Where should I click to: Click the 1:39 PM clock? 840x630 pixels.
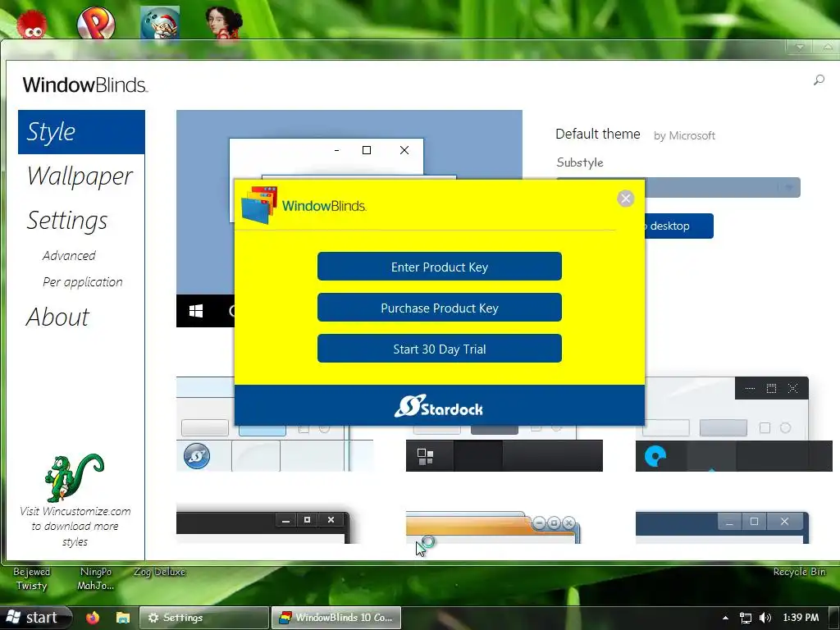coord(801,618)
